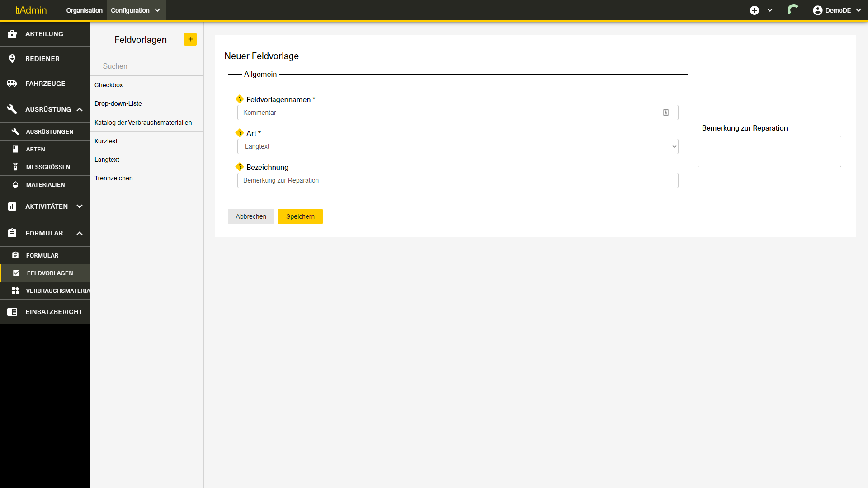The height and width of the screenshot is (488, 868).
Task: Open the Configuration dropdown chevron
Action: (157, 10)
